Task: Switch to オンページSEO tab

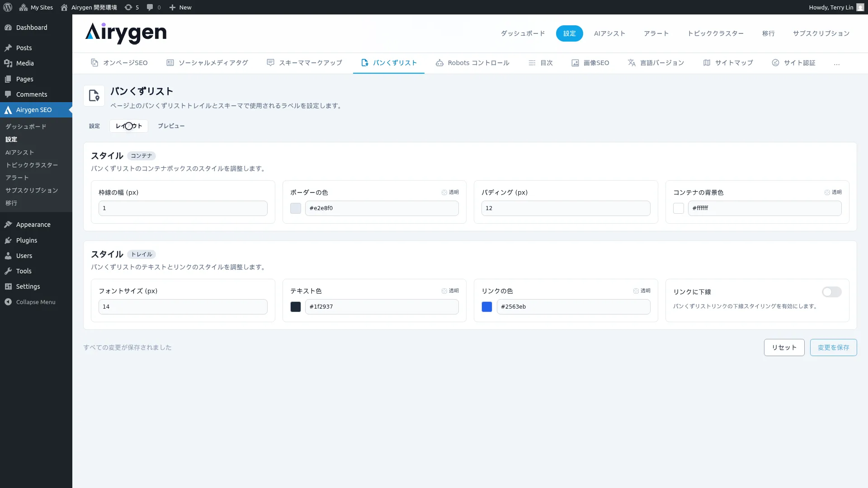Action: (x=119, y=63)
